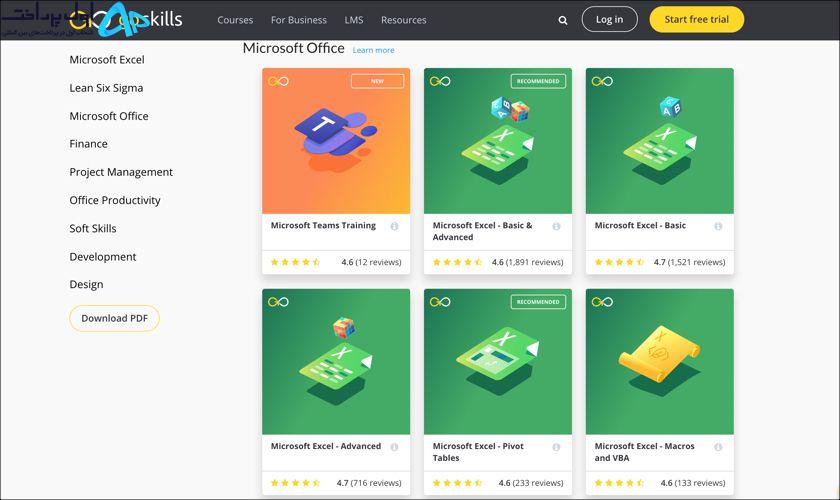Click the Log in button
840x500 pixels.
click(610, 19)
